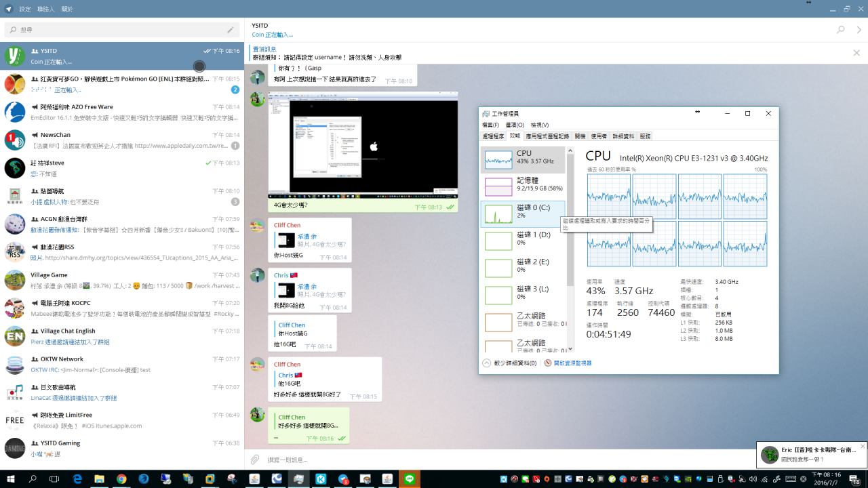The width and height of the screenshot is (868, 488).
Task: Click the pencil compose icon beside search
Action: tap(231, 30)
